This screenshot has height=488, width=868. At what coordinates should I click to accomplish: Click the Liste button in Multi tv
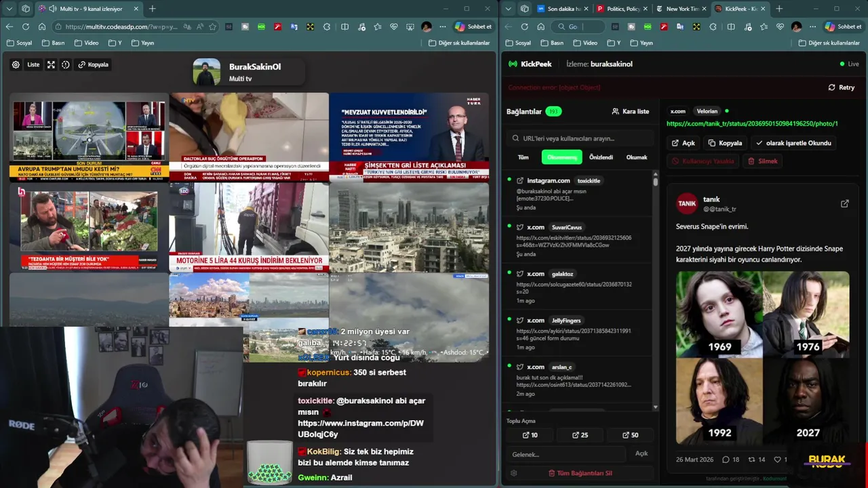33,64
